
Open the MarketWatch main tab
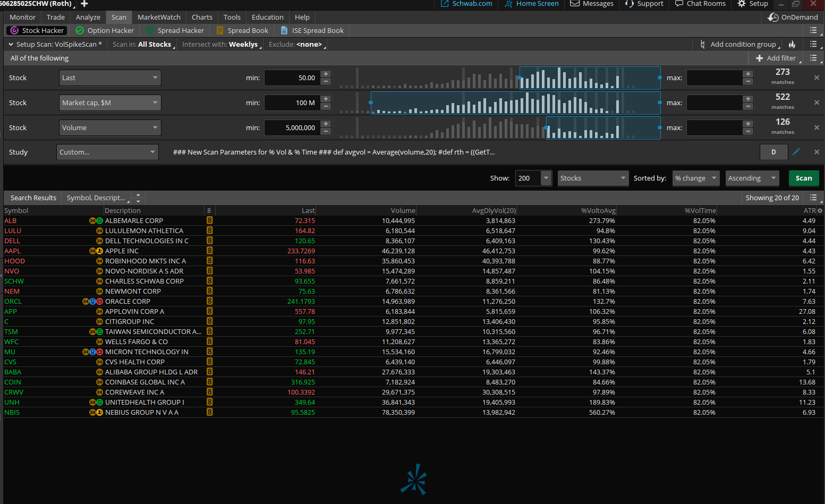(x=159, y=18)
